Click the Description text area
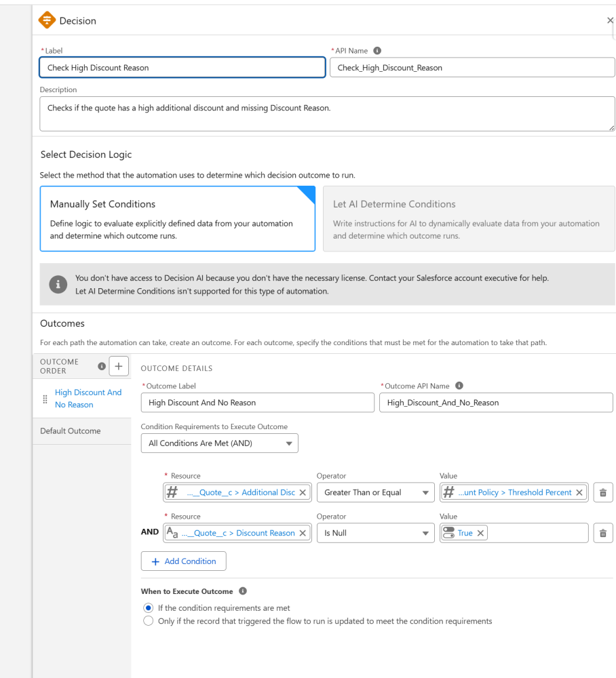 point(327,114)
